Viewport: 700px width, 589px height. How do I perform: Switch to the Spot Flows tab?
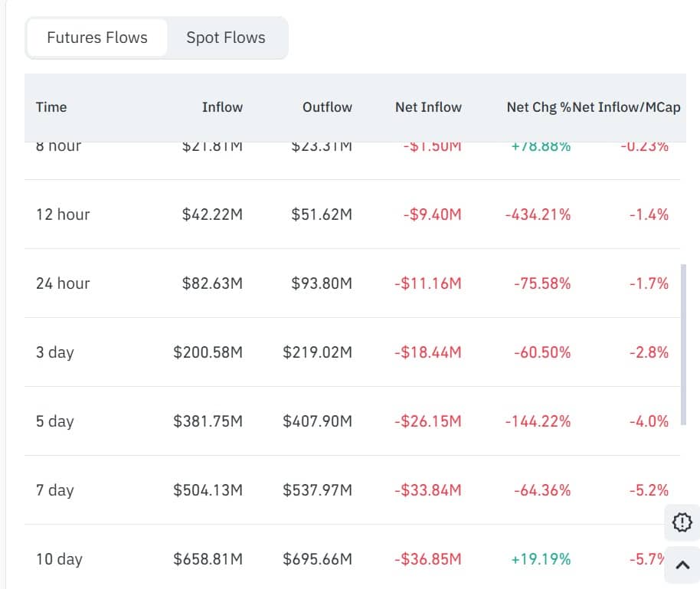(225, 37)
